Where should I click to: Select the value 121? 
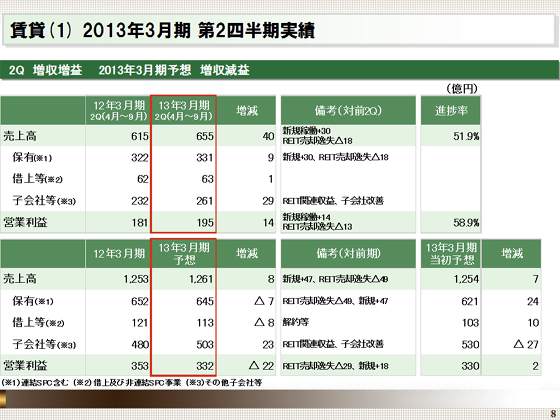tap(140, 323)
